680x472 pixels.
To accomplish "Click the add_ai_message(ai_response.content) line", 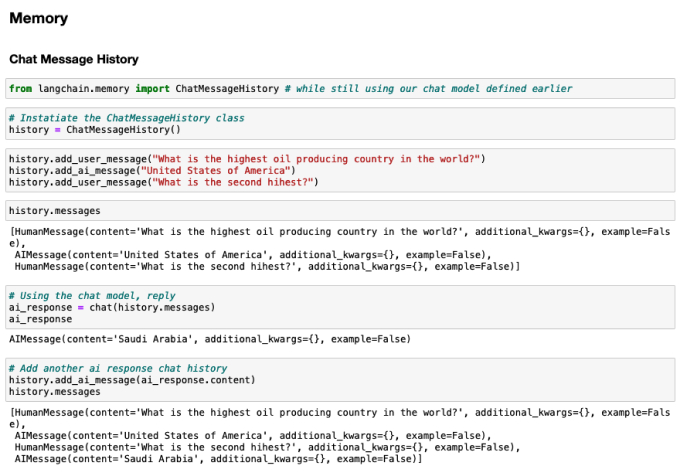I will (x=132, y=380).
